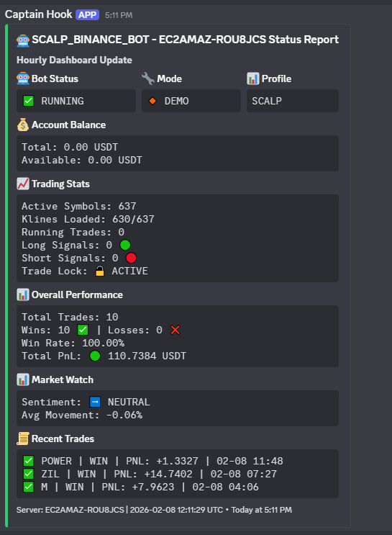This screenshot has width=392, height=535.
Task: Click the green circle beside Total PnL
Action: pos(95,356)
